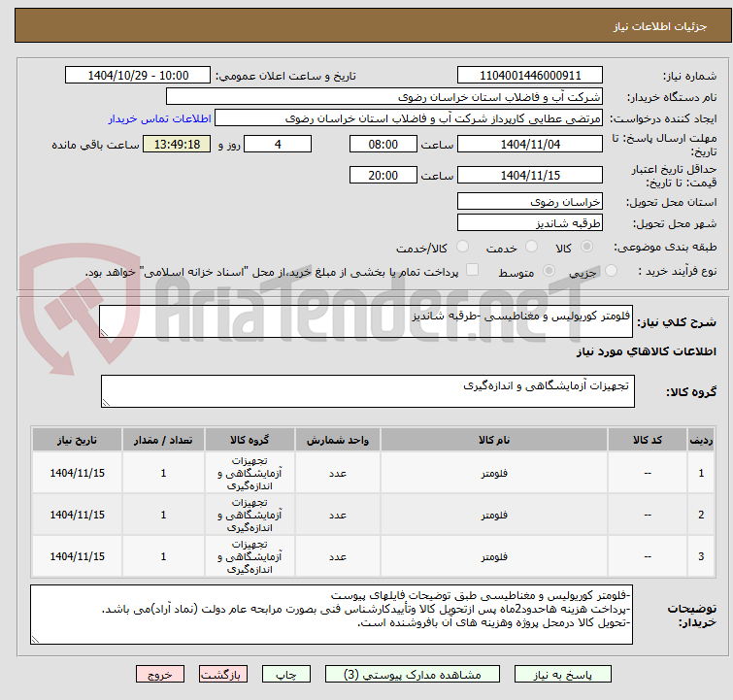The image size is (733, 700).
Task: Click the row number 3 cell
Action: pyautogui.click(x=701, y=556)
